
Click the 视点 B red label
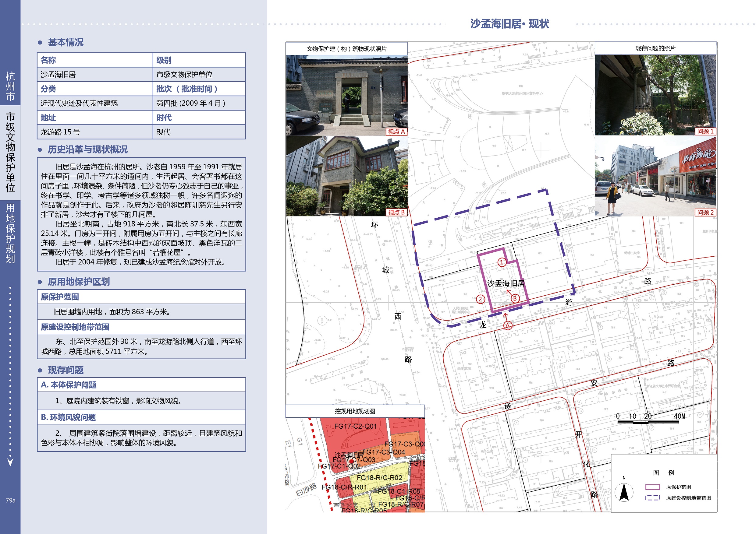(x=396, y=213)
